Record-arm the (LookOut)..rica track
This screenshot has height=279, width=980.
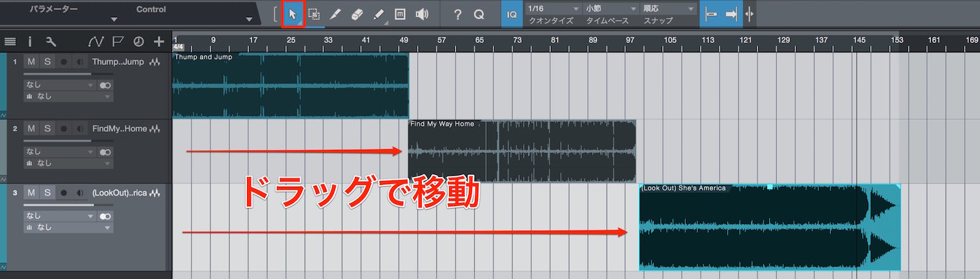coord(64,193)
